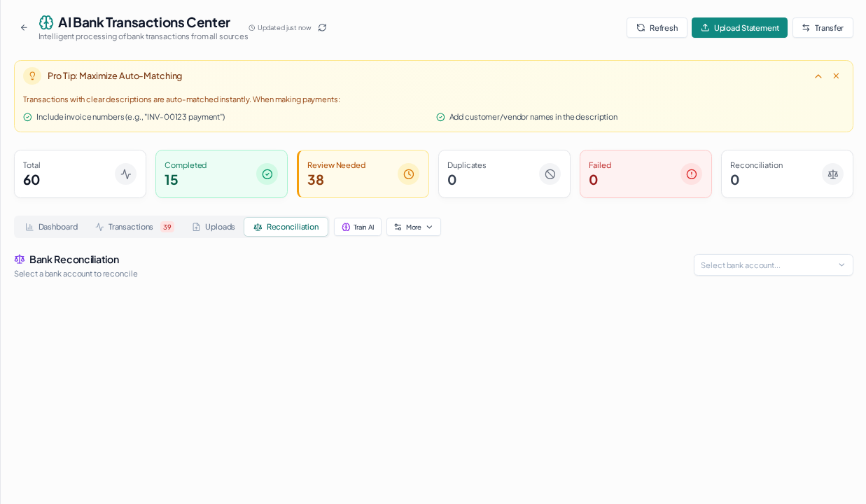This screenshot has width=866, height=504.
Task: Click the Total activity pulse icon
Action: point(126,174)
